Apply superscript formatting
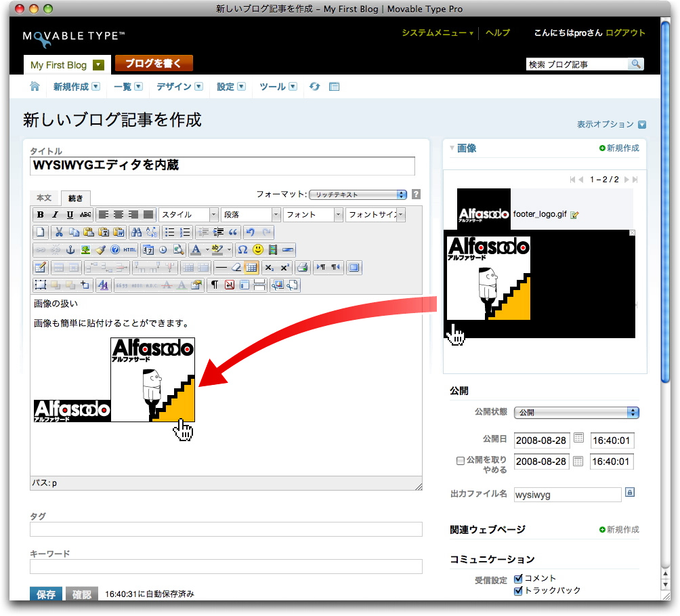680x616 pixels. click(284, 268)
